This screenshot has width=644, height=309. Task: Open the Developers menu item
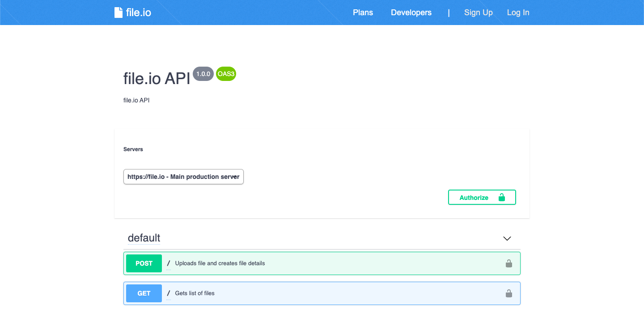(x=411, y=12)
